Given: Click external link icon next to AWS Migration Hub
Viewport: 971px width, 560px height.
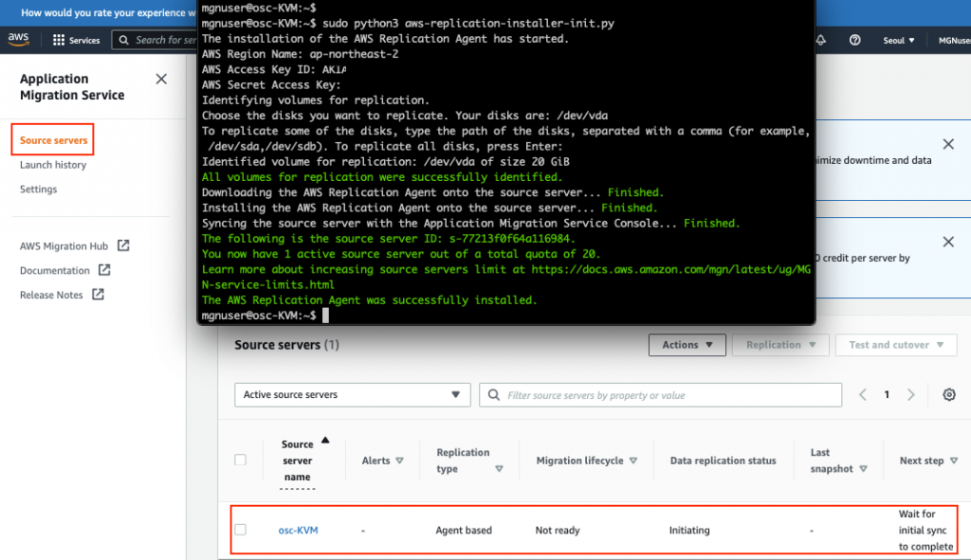Looking at the screenshot, I should (123, 245).
